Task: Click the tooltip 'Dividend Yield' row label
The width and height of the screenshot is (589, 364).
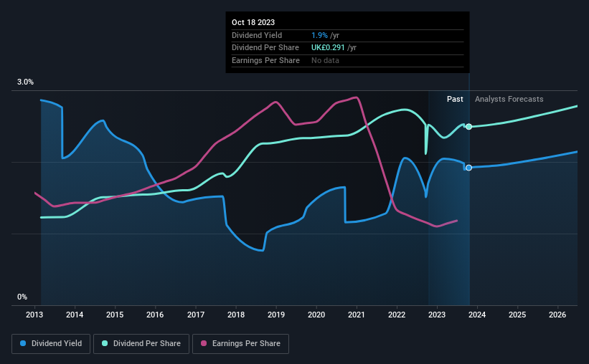Action: 257,35
